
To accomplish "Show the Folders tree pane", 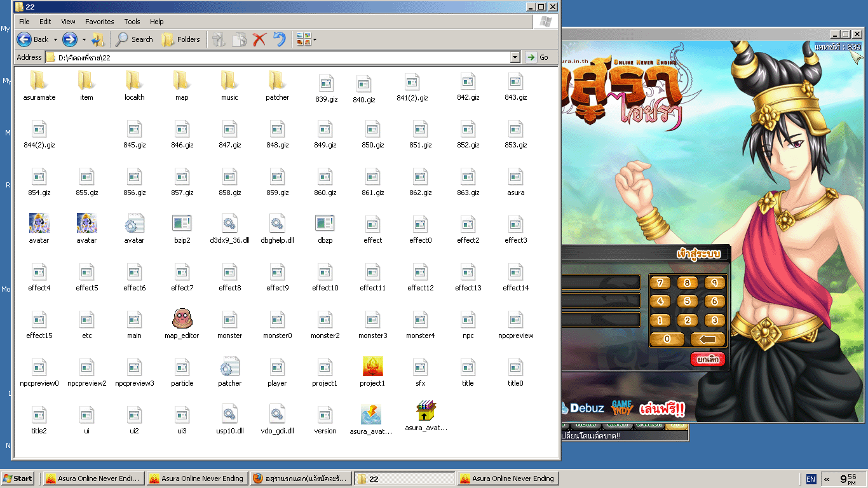I will point(181,39).
